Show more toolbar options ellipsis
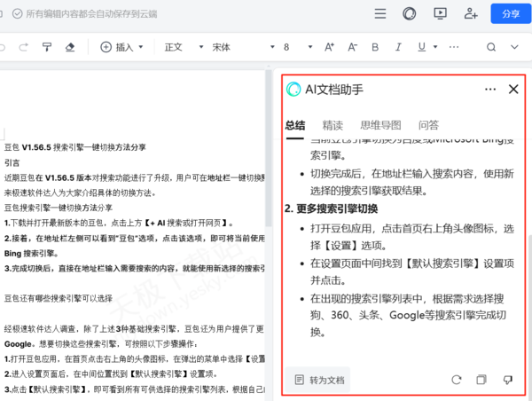 (x=454, y=47)
